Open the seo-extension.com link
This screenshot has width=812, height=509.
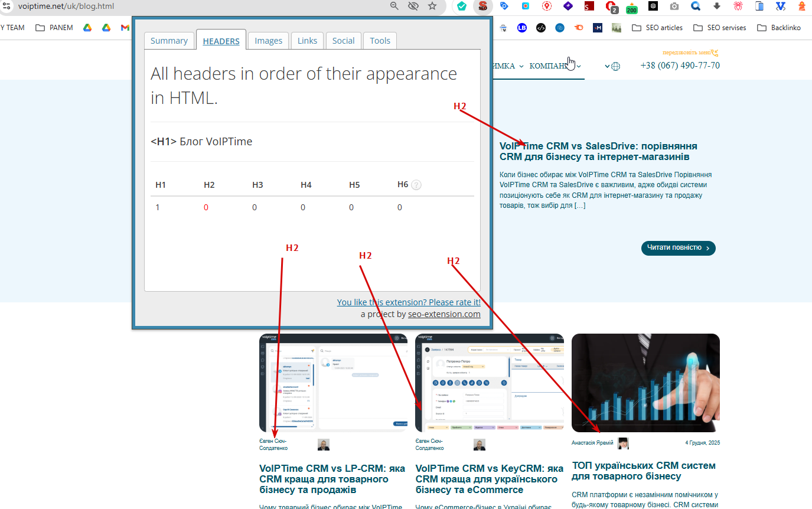click(444, 314)
